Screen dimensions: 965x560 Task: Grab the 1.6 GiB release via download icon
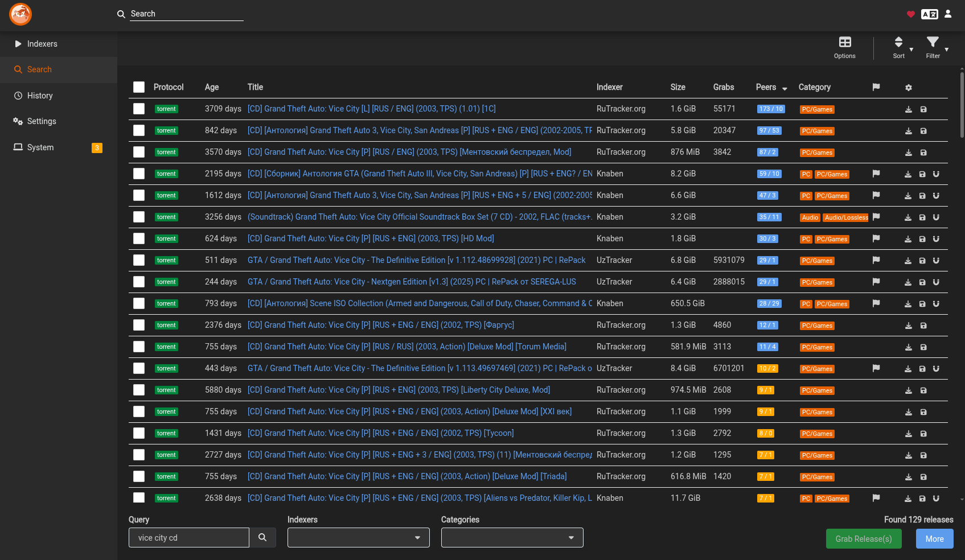[x=909, y=109]
